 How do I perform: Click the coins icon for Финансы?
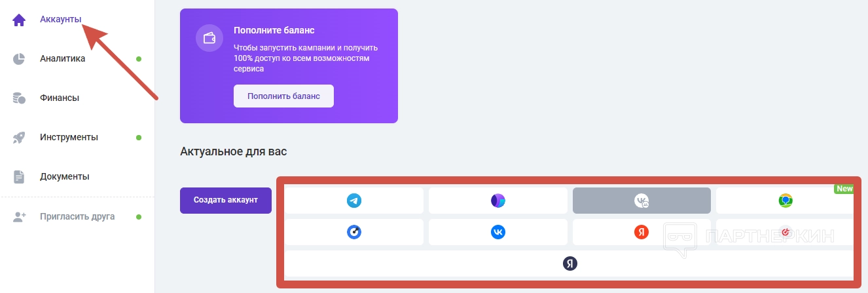point(19,98)
